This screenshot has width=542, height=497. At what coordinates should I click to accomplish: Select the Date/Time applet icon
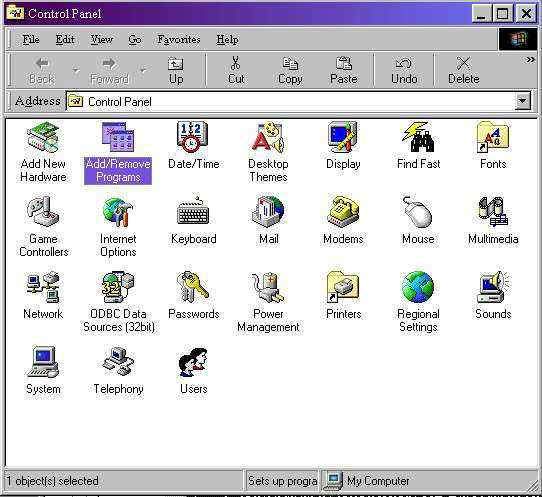click(x=193, y=137)
